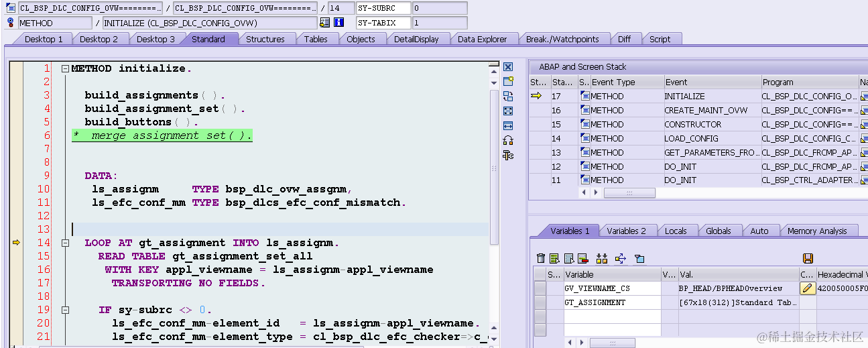Click the variables table horizontal scrollbar thumb
This screenshot has width=868, height=348.
coord(612,343)
